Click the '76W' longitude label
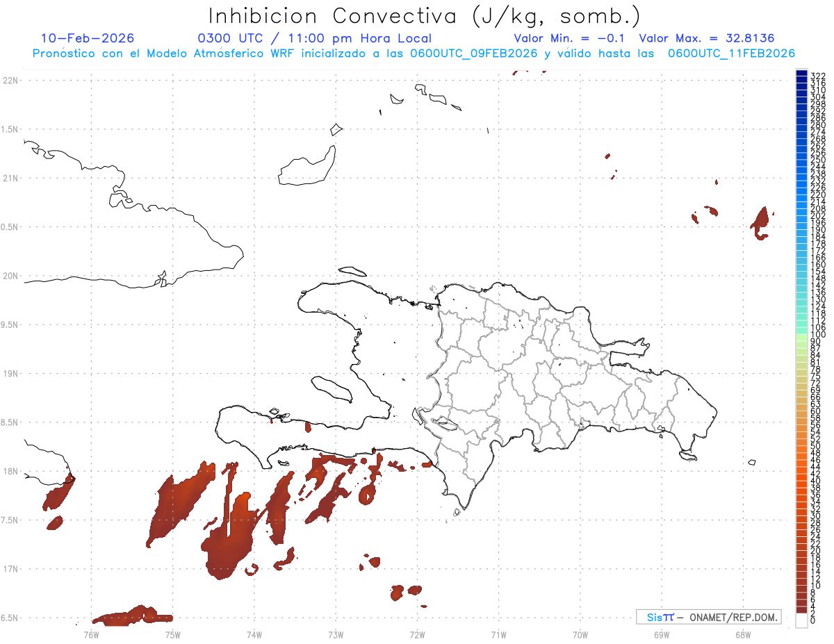This screenshot has width=834, height=644. (x=91, y=634)
